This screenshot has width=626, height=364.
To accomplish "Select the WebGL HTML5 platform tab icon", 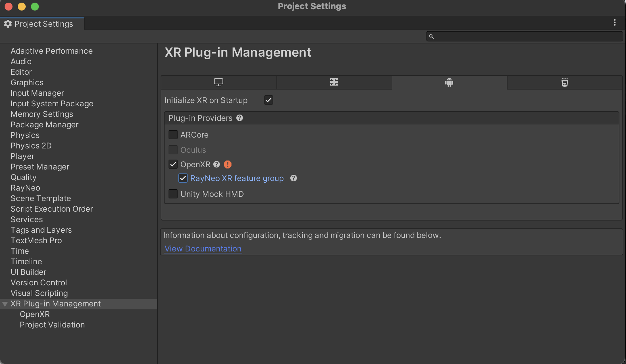I will (565, 82).
